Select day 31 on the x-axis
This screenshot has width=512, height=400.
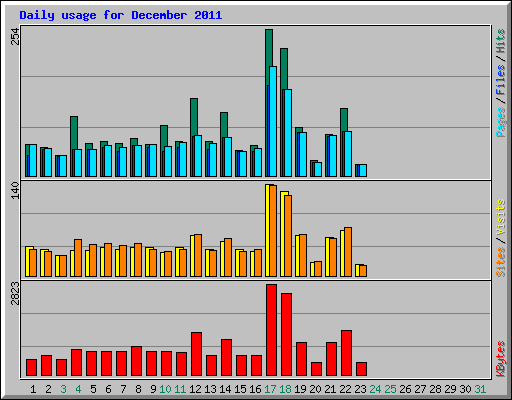point(480,389)
